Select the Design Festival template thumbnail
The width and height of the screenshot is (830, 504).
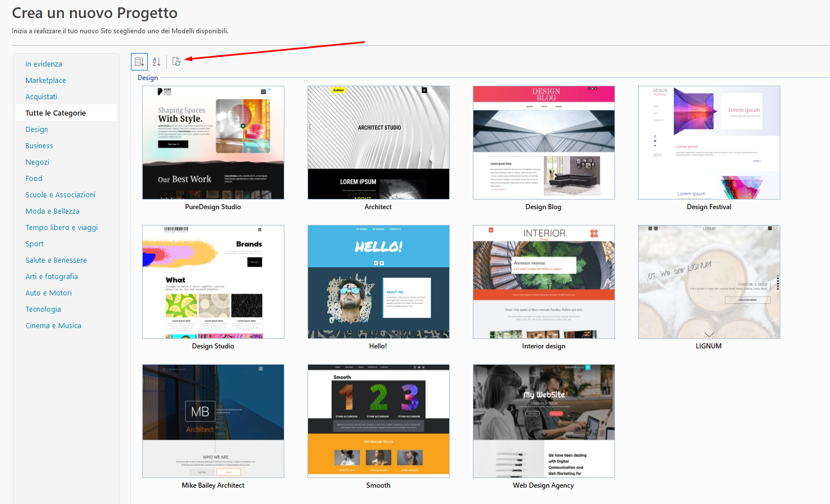[x=709, y=143]
